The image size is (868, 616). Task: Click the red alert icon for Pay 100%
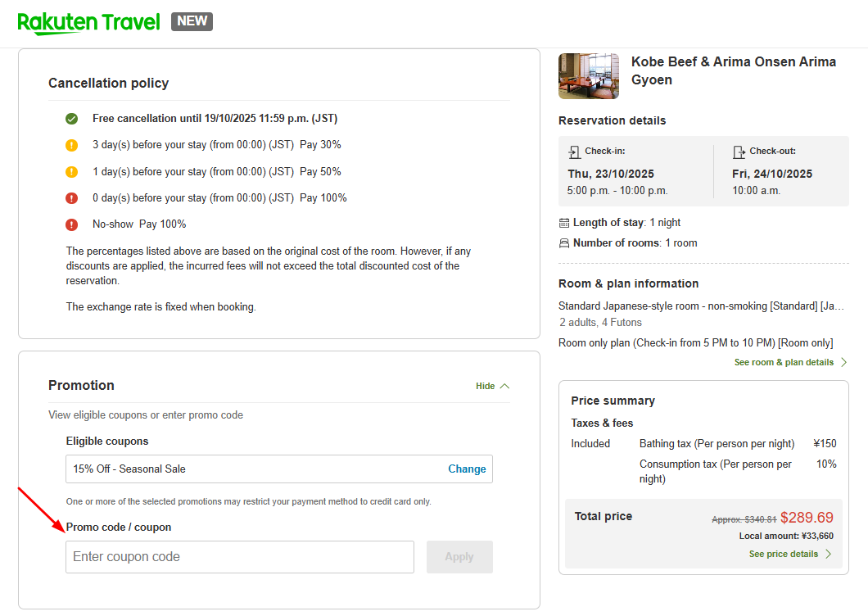click(x=72, y=198)
